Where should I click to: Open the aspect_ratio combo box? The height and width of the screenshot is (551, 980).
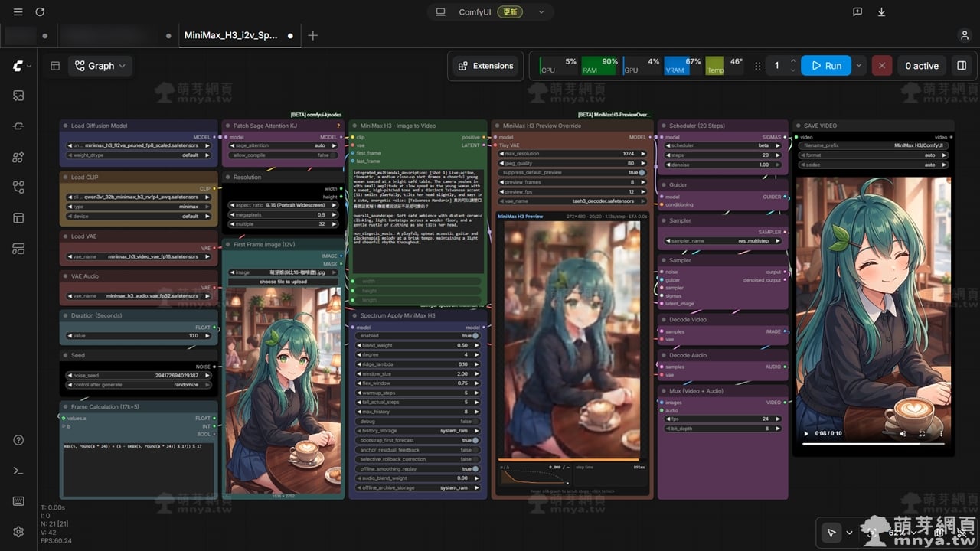click(283, 205)
